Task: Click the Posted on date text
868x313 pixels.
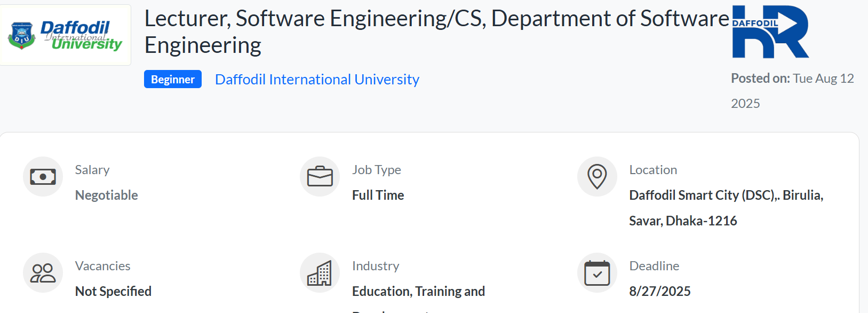Action: point(792,91)
